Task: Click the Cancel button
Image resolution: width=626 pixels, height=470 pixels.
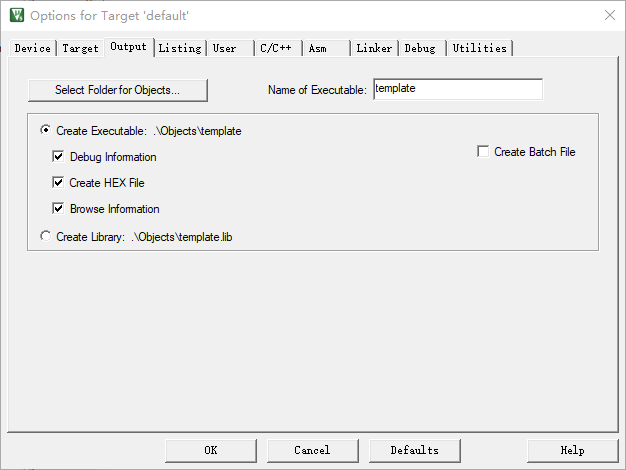Action: click(x=313, y=451)
